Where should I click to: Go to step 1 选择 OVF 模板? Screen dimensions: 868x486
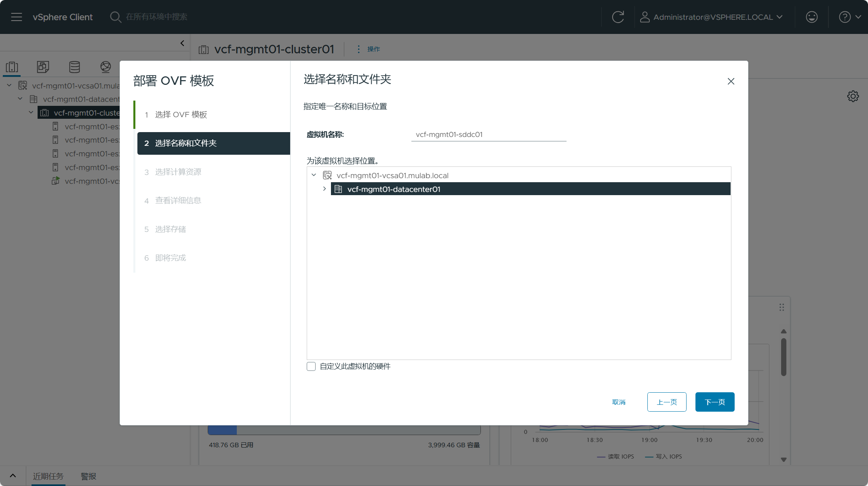point(181,115)
